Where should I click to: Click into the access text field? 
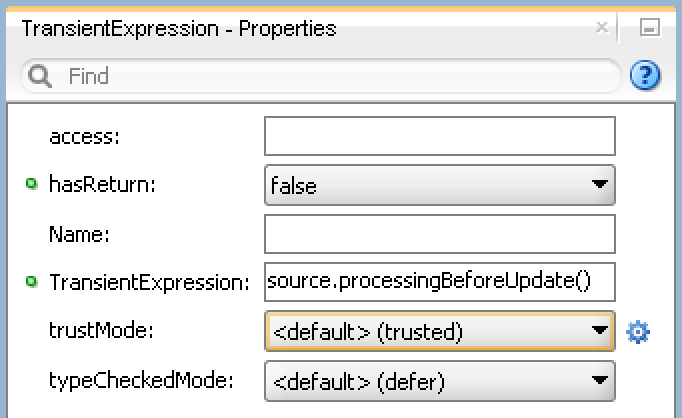440,136
